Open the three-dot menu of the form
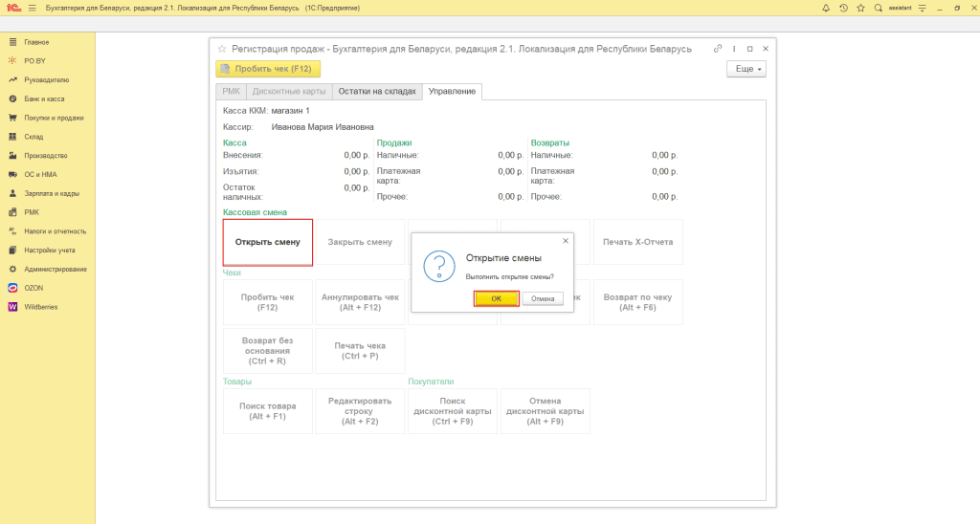The image size is (980, 524). pyautogui.click(x=734, y=49)
